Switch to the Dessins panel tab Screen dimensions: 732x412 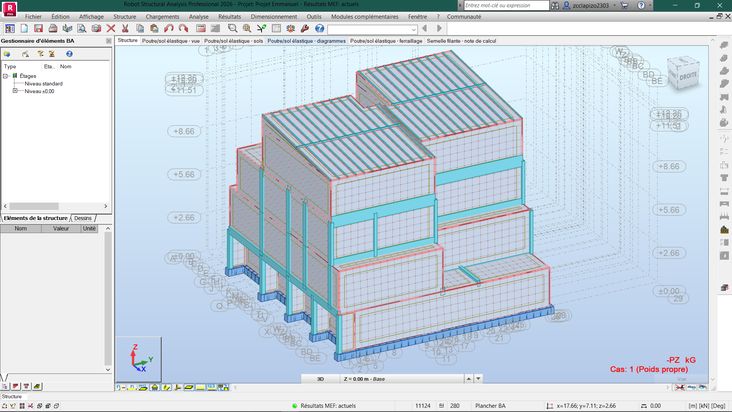(x=83, y=217)
